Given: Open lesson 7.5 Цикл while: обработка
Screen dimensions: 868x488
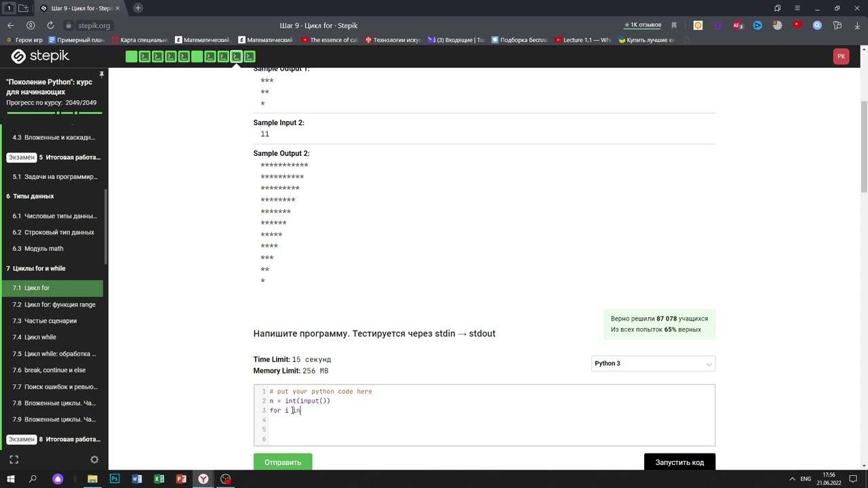Looking at the screenshot, I should (x=53, y=354).
